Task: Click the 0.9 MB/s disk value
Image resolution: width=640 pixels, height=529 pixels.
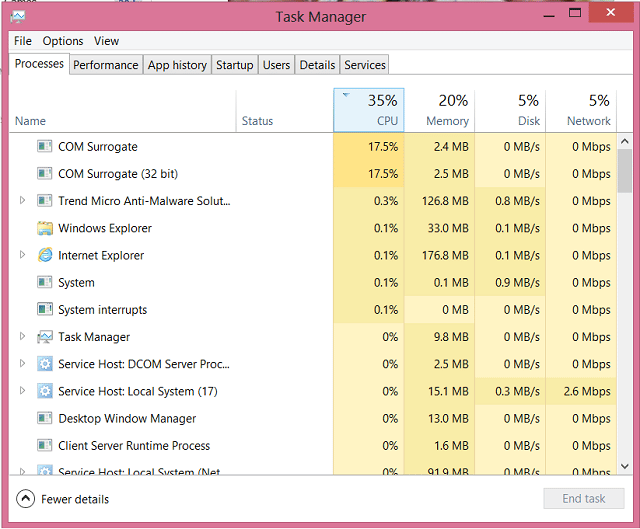Action: 518,282
